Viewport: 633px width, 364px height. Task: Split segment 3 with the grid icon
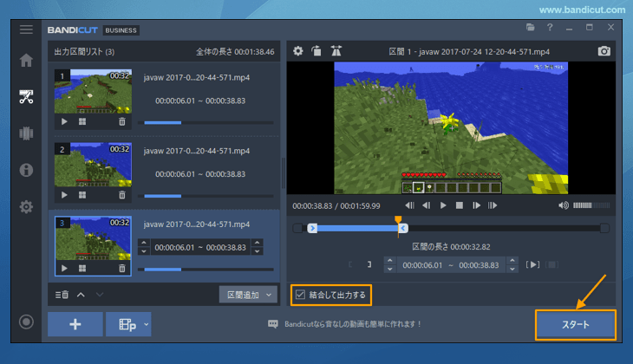tap(82, 269)
